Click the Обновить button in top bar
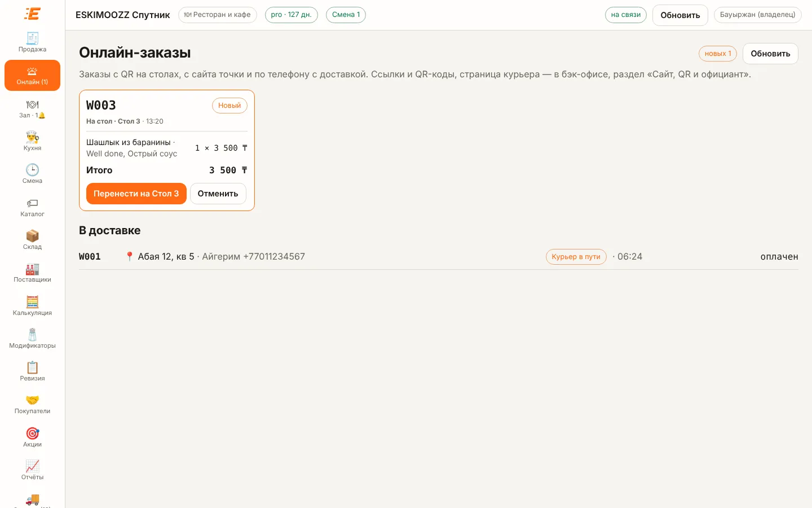 680,15
